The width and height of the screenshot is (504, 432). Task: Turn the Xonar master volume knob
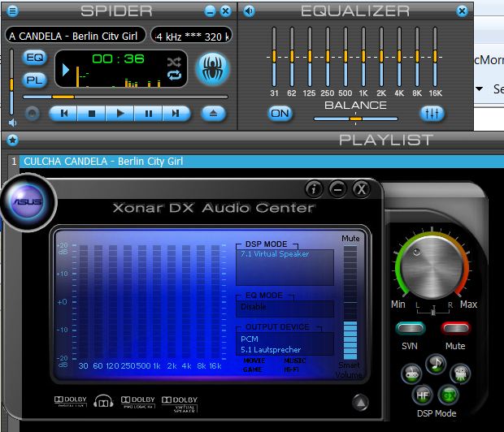coord(432,266)
